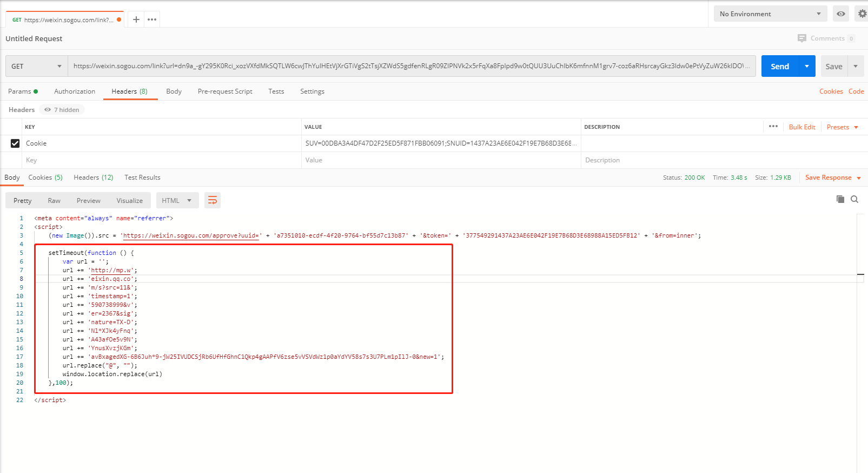This screenshot has height=473, width=868.
Task: Select the GET weixin.sogou.com request tab
Action: (65, 19)
